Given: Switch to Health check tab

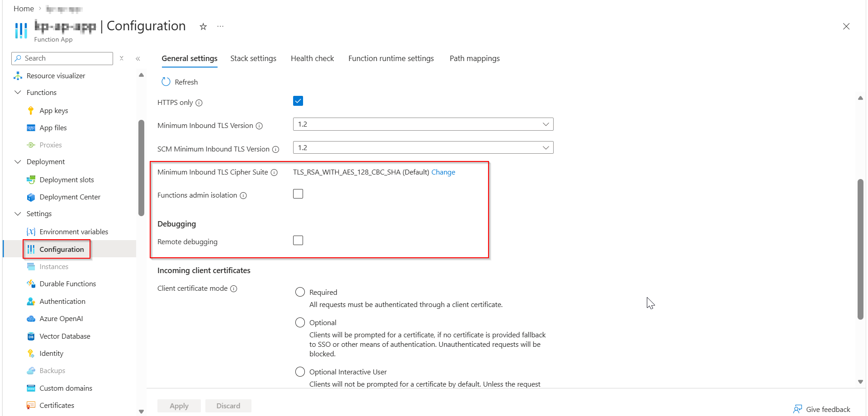Looking at the screenshot, I should tap(312, 58).
